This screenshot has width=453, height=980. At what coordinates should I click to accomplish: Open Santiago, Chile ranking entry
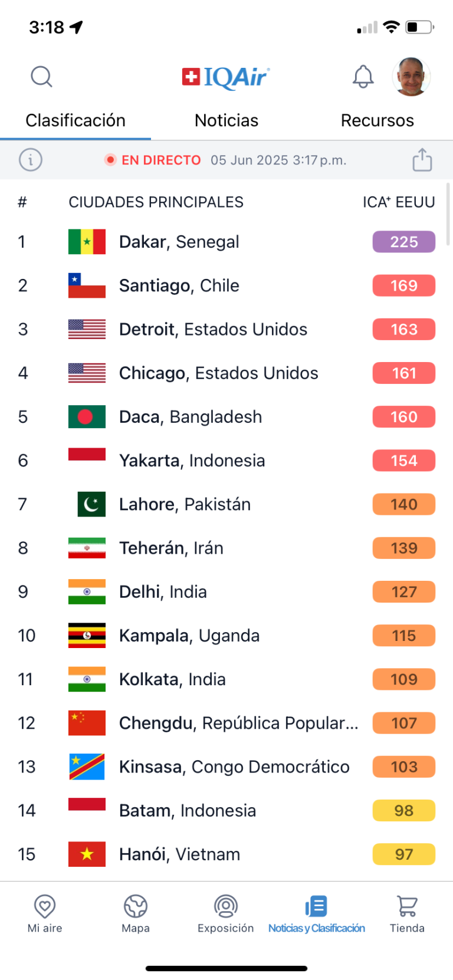pyautogui.click(x=226, y=285)
